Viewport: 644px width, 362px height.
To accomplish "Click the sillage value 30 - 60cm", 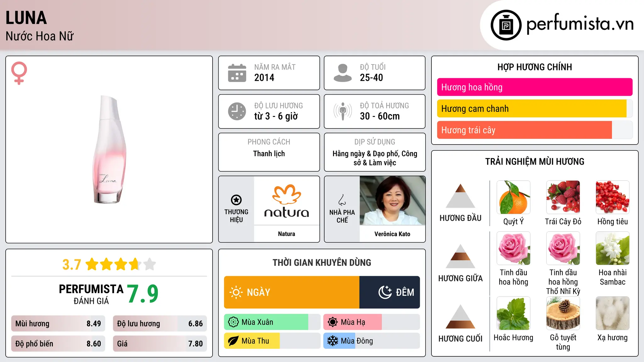I will click(380, 116).
